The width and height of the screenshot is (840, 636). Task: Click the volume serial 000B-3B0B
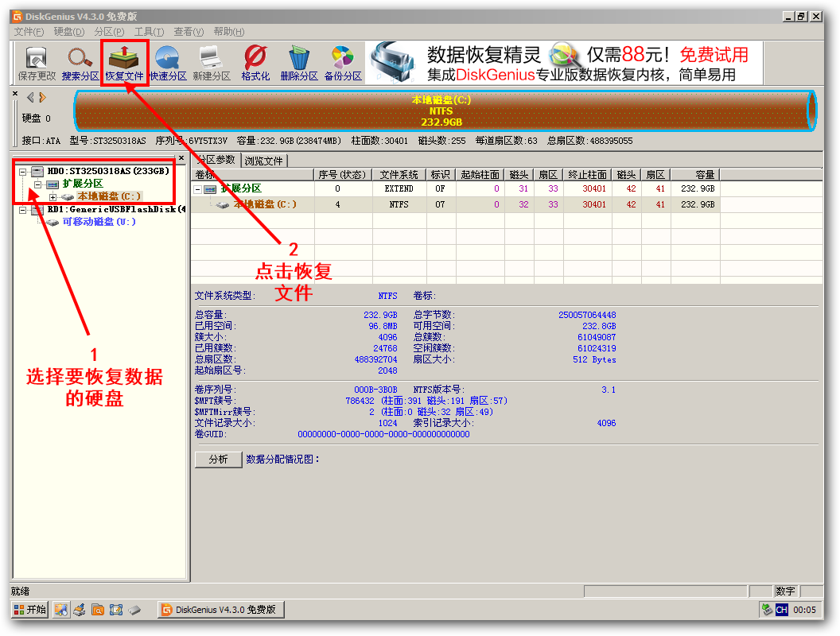(x=375, y=390)
